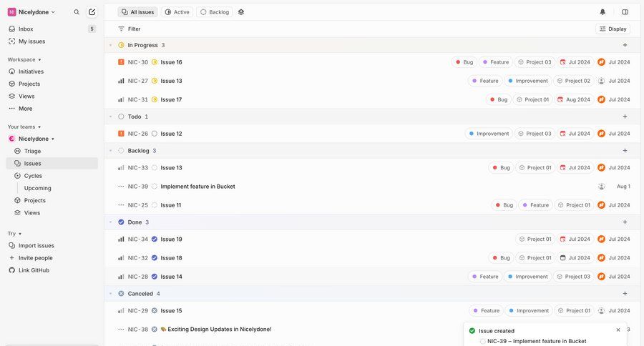
Task: Open Issue 19 row title
Action: click(x=171, y=239)
